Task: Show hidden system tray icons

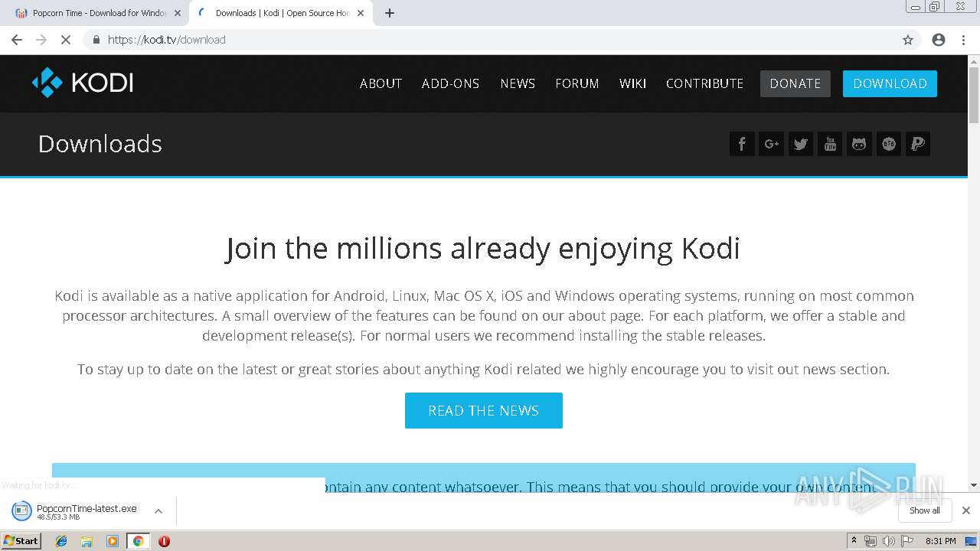Action: coord(854,541)
